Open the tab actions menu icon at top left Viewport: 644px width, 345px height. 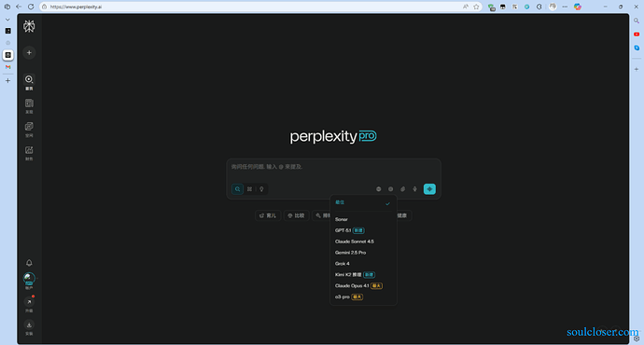coord(7,7)
